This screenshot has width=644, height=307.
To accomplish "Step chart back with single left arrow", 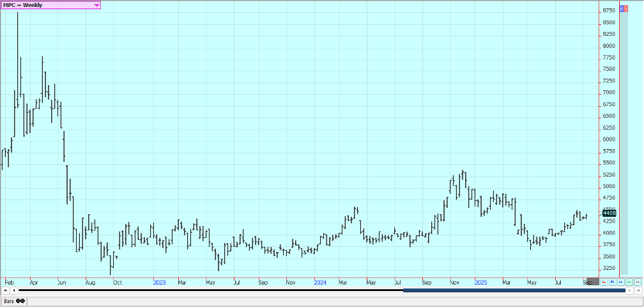I will pyautogui.click(x=14, y=290).
